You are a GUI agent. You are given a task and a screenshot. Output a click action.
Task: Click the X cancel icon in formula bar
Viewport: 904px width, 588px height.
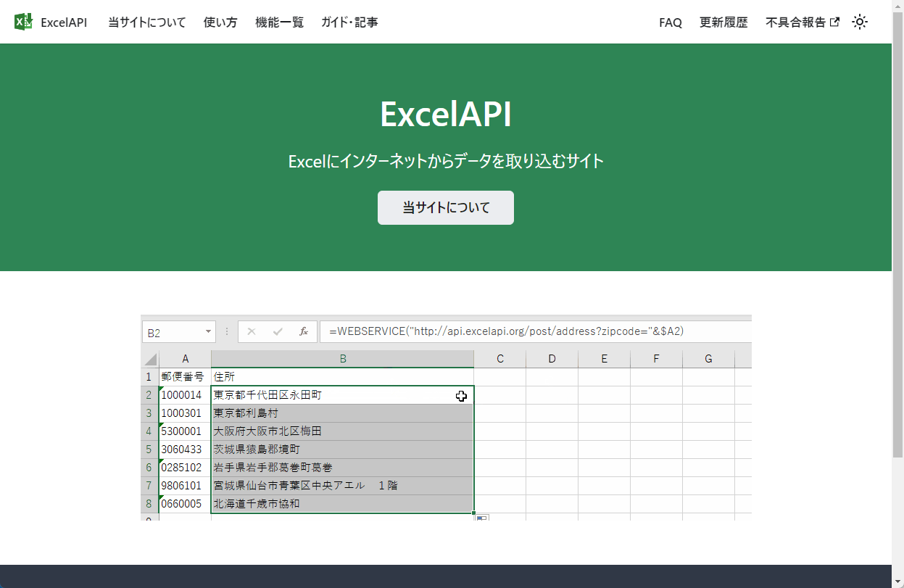pyautogui.click(x=252, y=331)
